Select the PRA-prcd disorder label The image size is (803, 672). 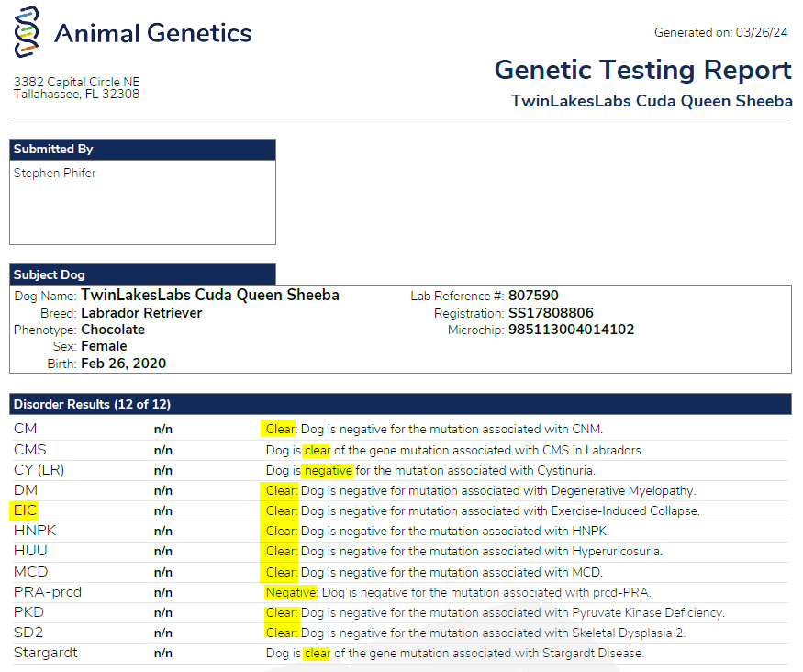tap(48, 592)
